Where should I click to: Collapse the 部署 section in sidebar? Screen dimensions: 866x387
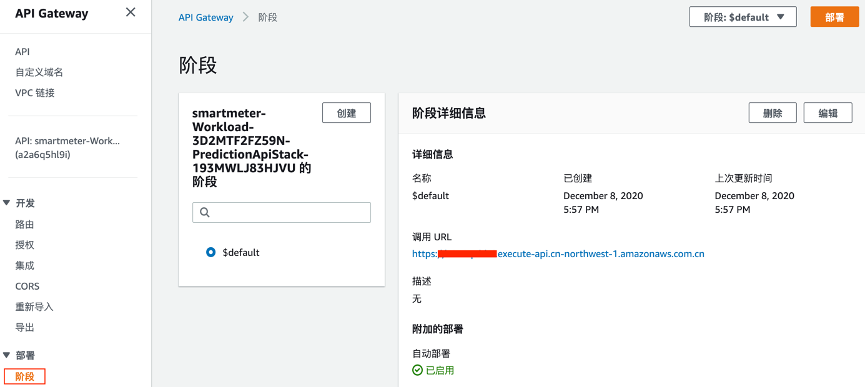7,355
